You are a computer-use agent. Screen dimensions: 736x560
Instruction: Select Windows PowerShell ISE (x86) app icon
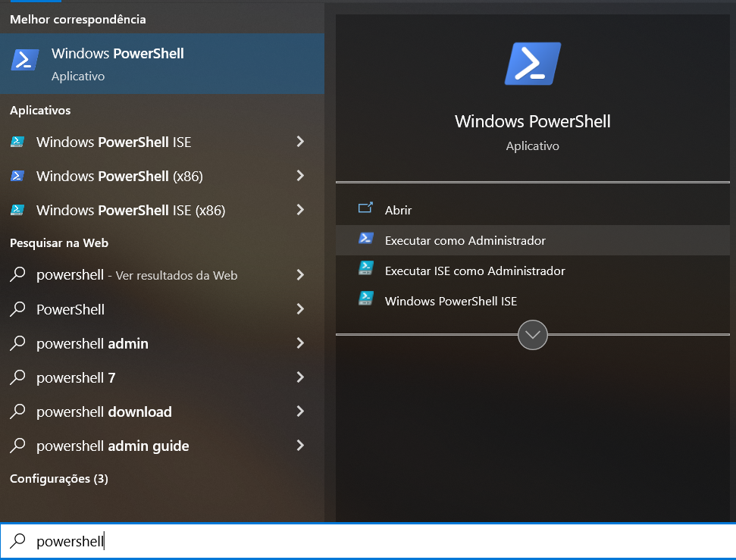click(x=17, y=210)
